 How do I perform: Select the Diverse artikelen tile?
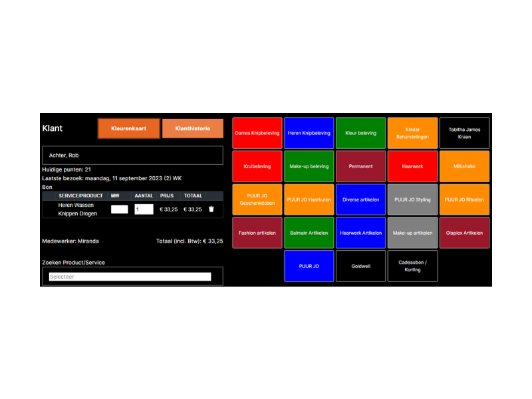coord(360,199)
